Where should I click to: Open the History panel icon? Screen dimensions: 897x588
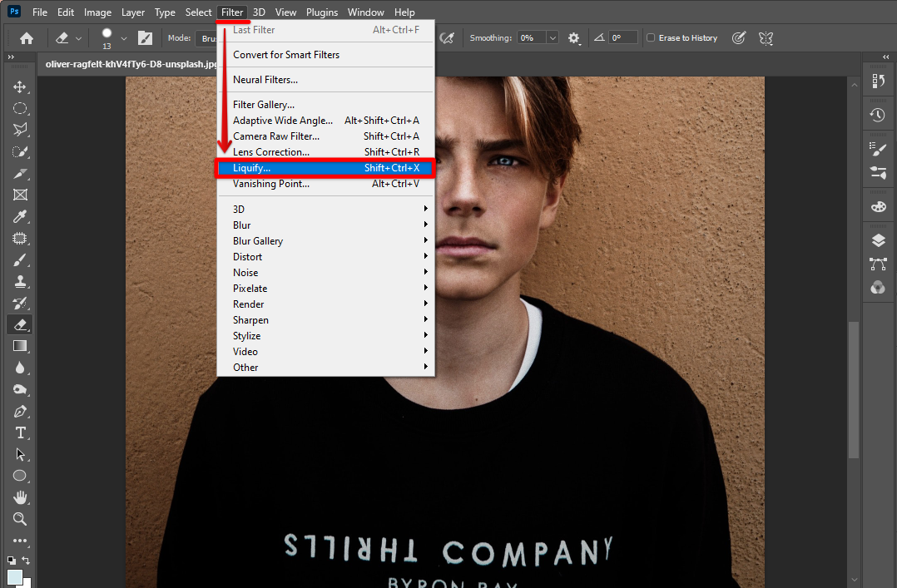[878, 116]
